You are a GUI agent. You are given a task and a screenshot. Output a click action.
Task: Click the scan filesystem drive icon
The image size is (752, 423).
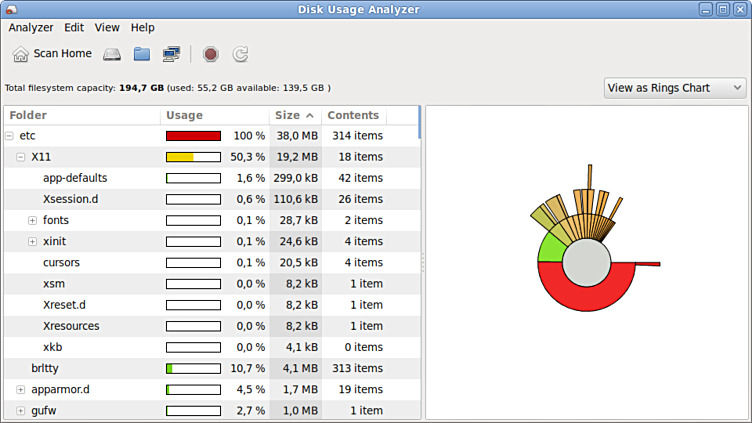(112, 54)
